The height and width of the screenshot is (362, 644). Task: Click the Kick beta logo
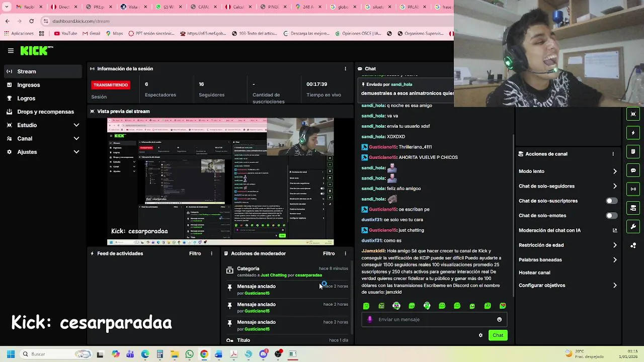(37, 50)
